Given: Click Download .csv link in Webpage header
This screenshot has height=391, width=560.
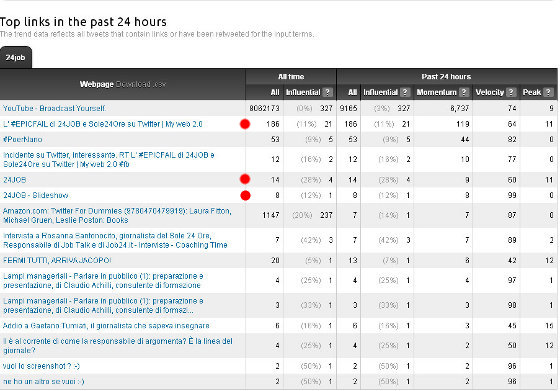Looking at the screenshot, I should point(141,84).
